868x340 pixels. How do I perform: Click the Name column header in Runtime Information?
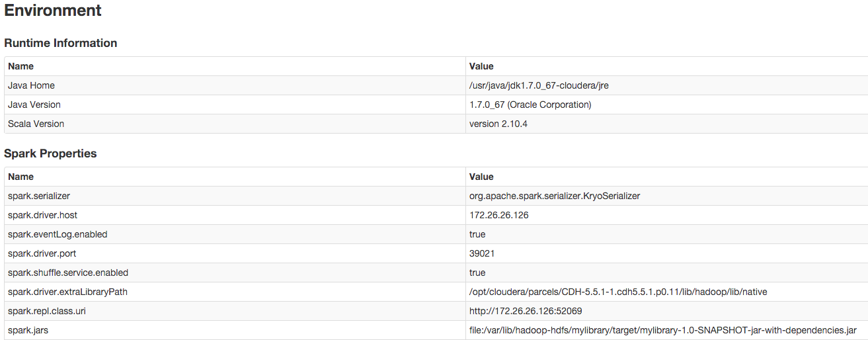[20, 66]
